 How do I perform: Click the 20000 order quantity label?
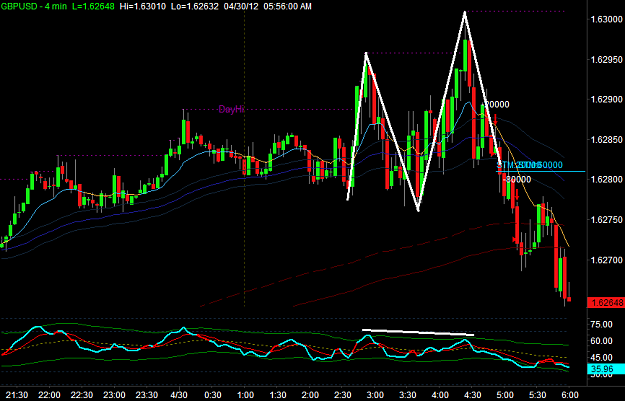[495, 104]
